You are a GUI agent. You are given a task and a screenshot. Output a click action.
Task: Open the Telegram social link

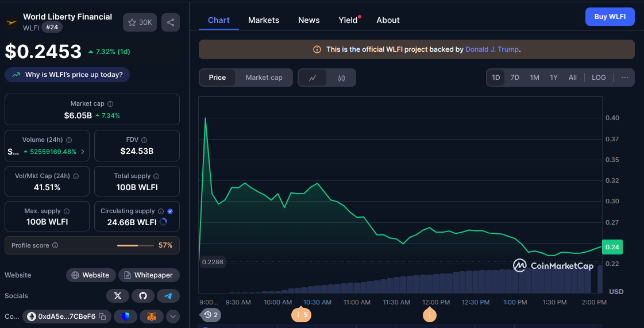168,296
